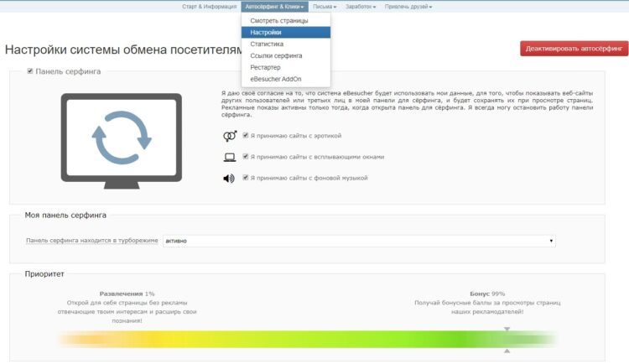Viewport: 629px width, 364px height.
Task: Click the gender symbols erotica icon
Action: [x=229, y=135]
